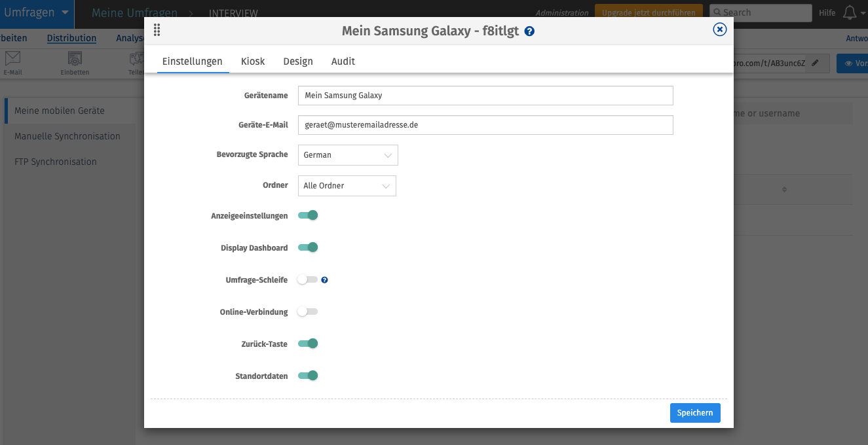The height and width of the screenshot is (445, 868).
Task: Click the Geräte-E-Mail input field
Action: click(485, 125)
